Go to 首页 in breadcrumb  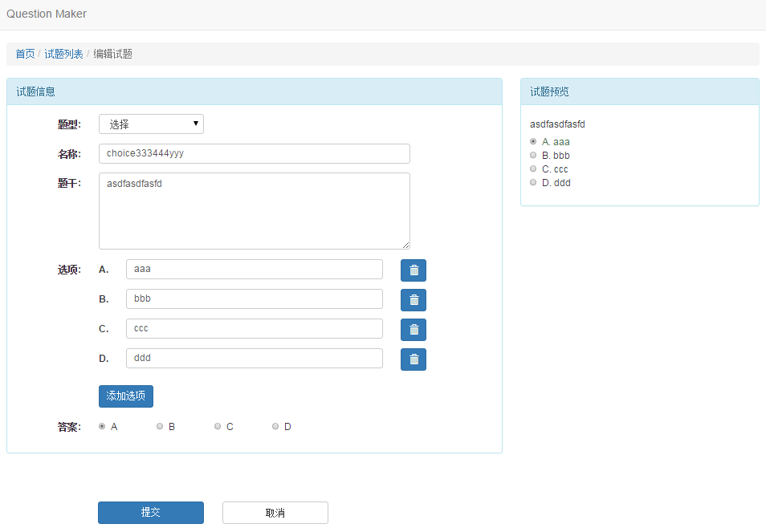25,55
